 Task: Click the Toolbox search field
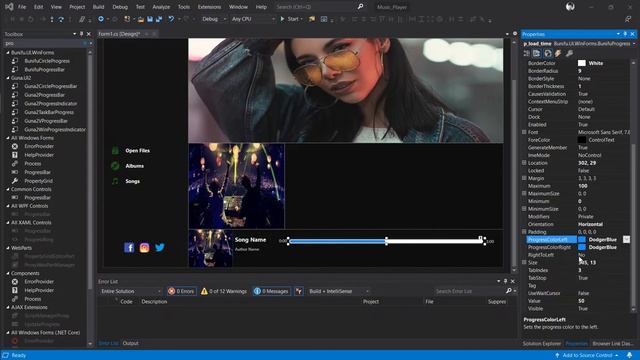44,43
